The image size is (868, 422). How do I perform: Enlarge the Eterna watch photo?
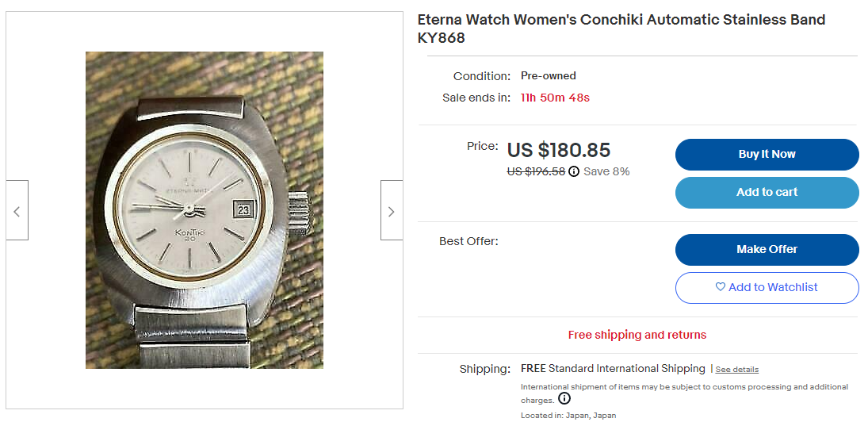point(205,210)
